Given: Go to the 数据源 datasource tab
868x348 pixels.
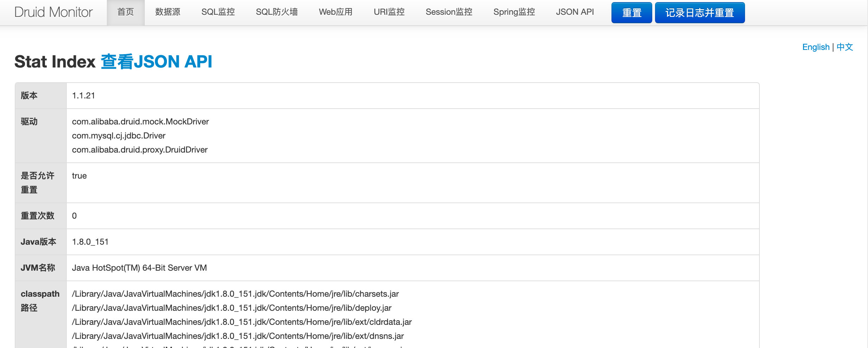Looking at the screenshot, I should point(168,12).
